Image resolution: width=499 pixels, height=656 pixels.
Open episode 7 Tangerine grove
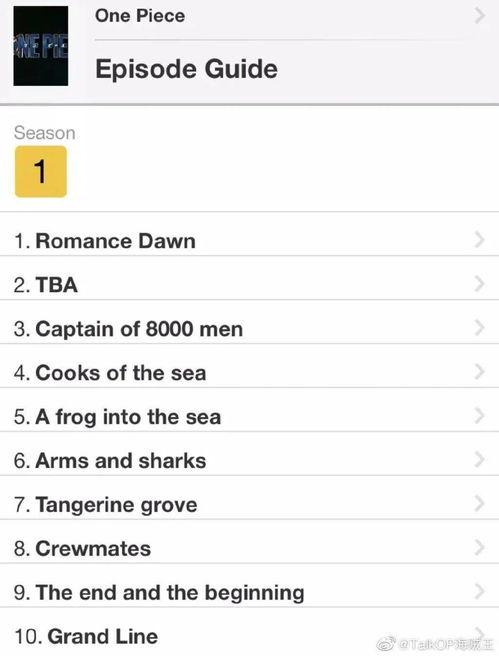(249, 505)
